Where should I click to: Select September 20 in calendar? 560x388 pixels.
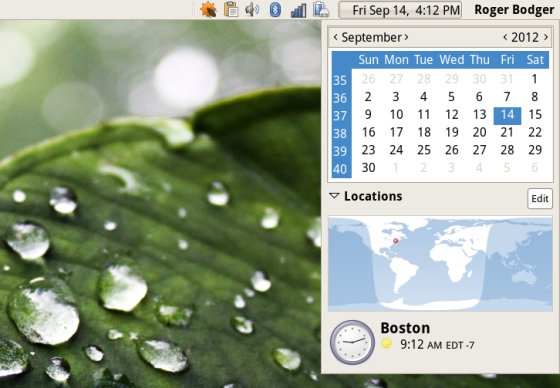coord(479,133)
